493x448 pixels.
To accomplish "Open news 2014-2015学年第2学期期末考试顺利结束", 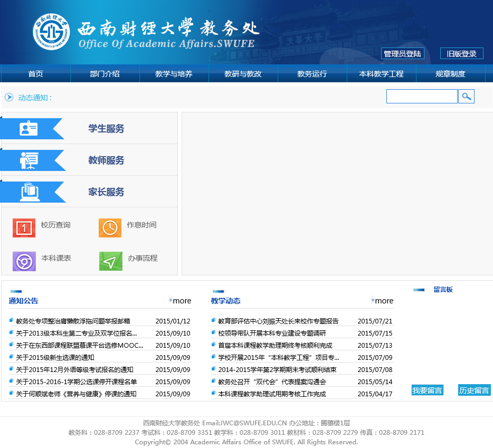I will tap(277, 369).
